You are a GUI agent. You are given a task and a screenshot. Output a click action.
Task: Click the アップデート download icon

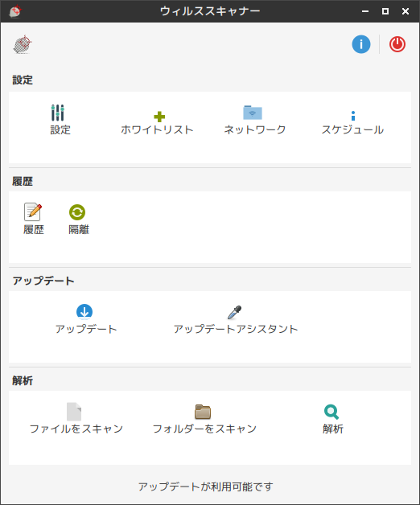pos(84,312)
